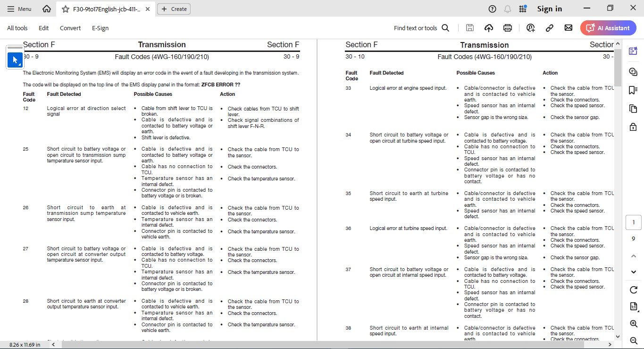Click fault code 25 in table
Screen dimensions: 644x349
tap(25, 149)
